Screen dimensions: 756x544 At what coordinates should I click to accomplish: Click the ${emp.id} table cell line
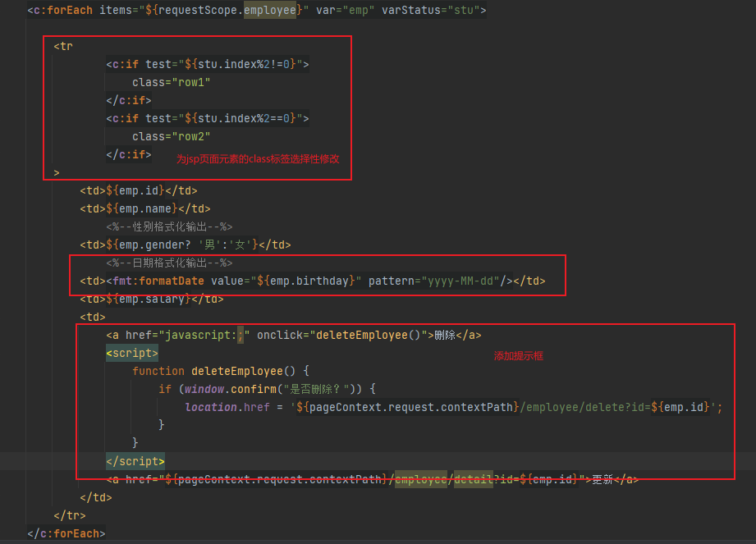139,191
